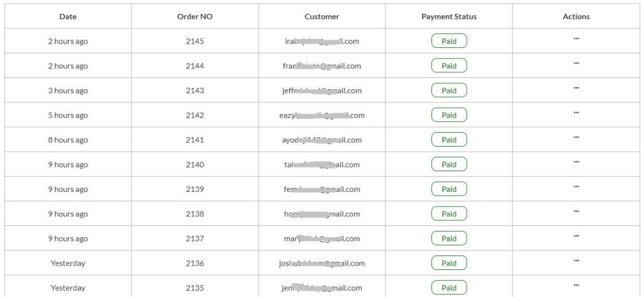Open actions dots for order 2137
This screenshot has width=644, height=297.
coord(576,236)
